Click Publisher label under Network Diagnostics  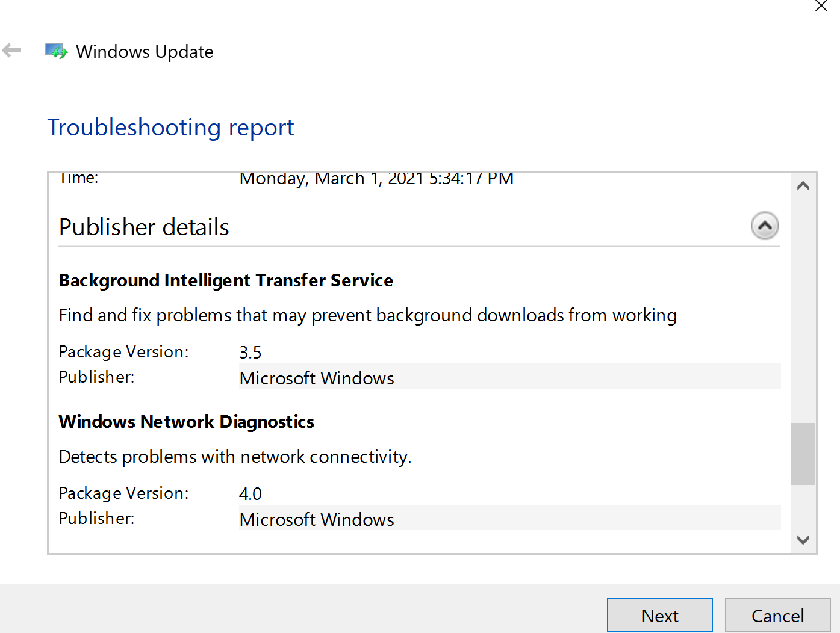(97, 519)
